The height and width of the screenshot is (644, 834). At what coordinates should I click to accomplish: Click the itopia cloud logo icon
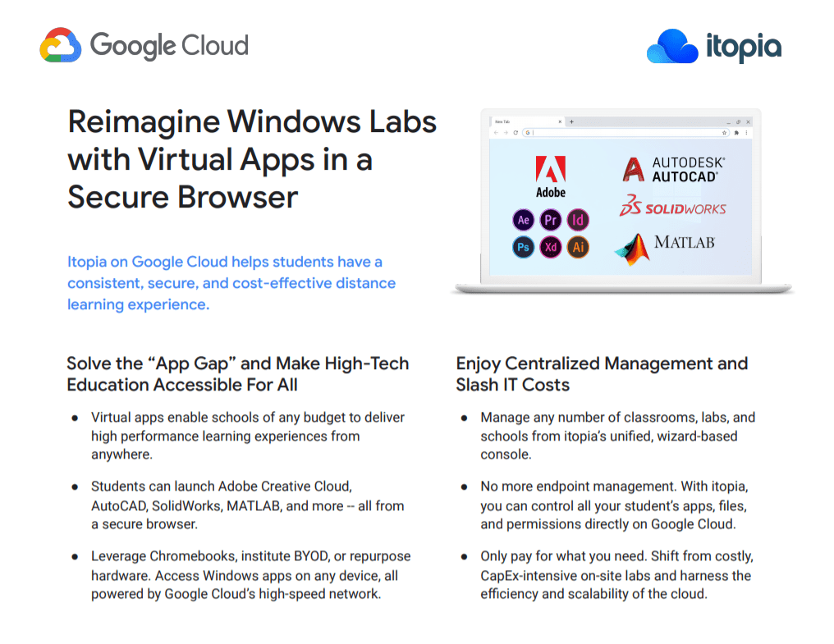click(x=672, y=46)
